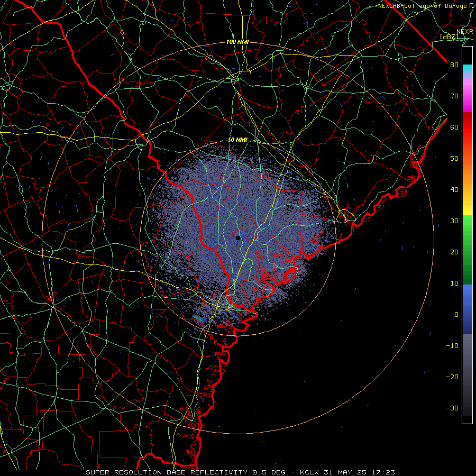
Task: Click the 10 value on color scale
Action: click(x=454, y=283)
